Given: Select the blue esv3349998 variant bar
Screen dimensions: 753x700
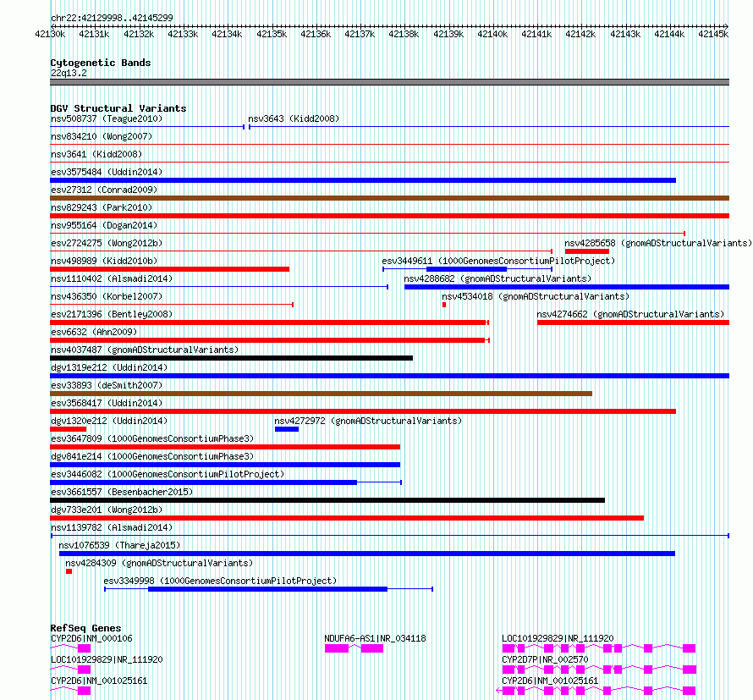Looking at the screenshot, I should coord(267,589).
